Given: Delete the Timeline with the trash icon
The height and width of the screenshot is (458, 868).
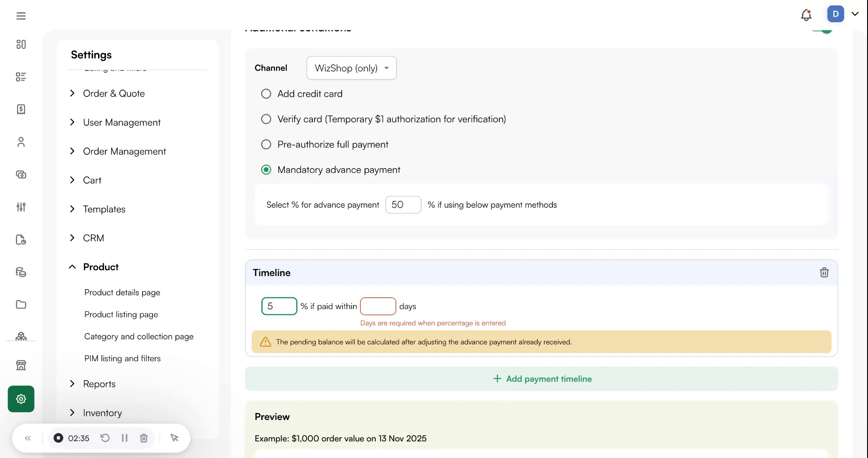Looking at the screenshot, I should [x=824, y=272].
